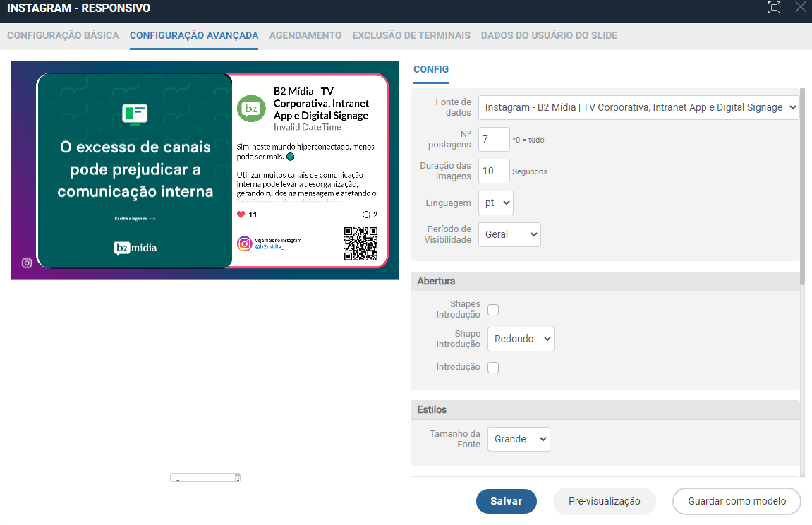Open Pré-visualização preview
Screen dimensions: 812x525
[605, 501]
